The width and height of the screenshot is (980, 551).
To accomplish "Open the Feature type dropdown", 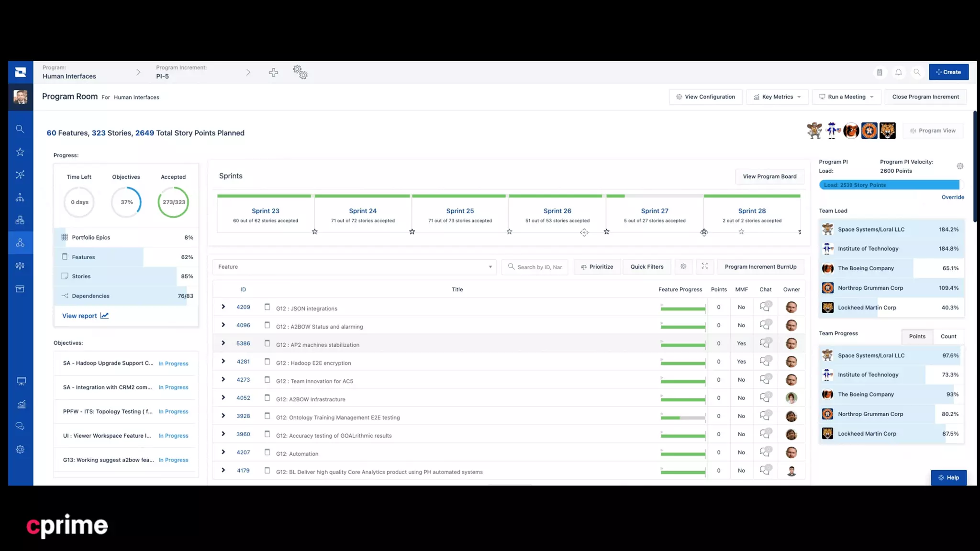I will (x=354, y=267).
